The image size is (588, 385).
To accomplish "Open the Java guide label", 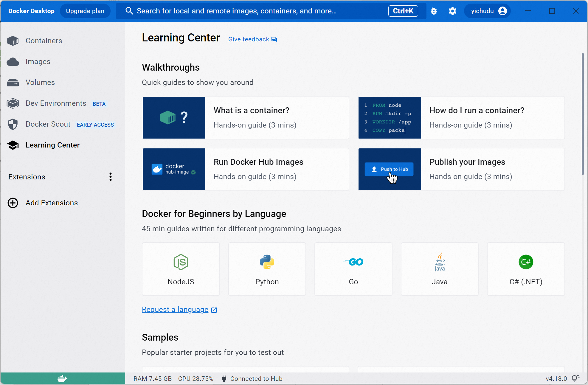I will (x=440, y=282).
